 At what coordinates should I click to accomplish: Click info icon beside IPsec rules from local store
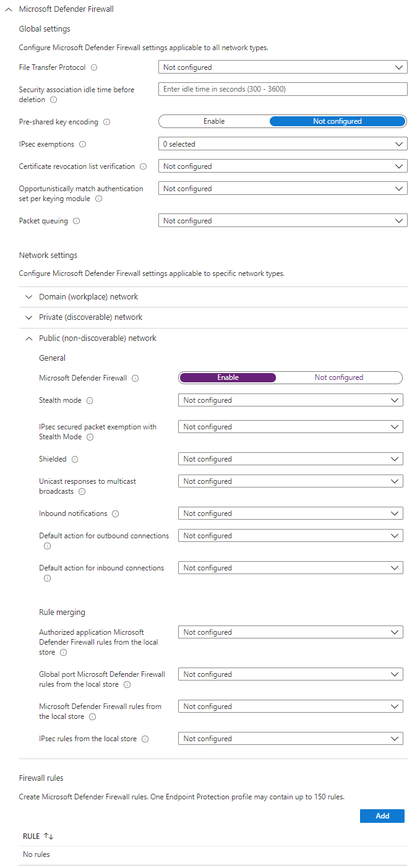click(x=145, y=739)
